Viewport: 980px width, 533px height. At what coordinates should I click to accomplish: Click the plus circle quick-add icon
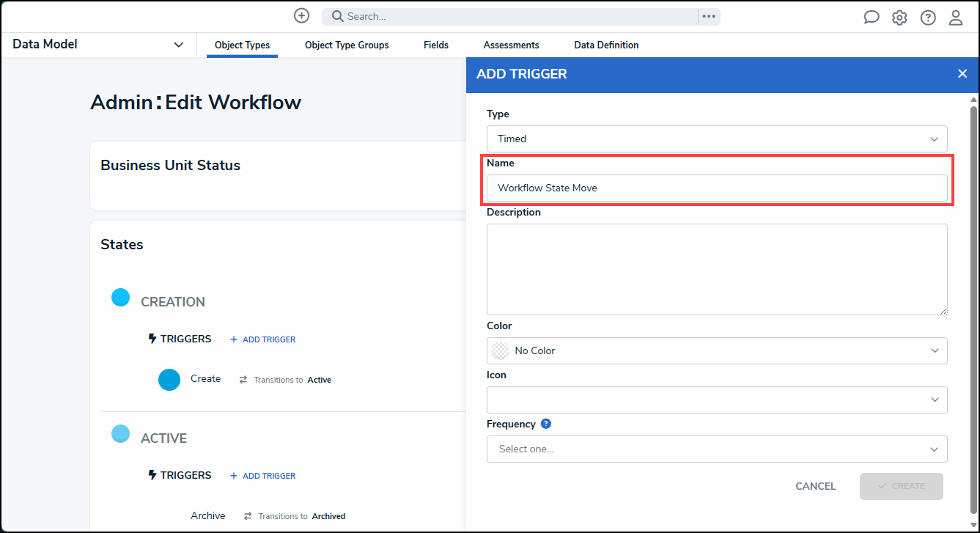301,16
